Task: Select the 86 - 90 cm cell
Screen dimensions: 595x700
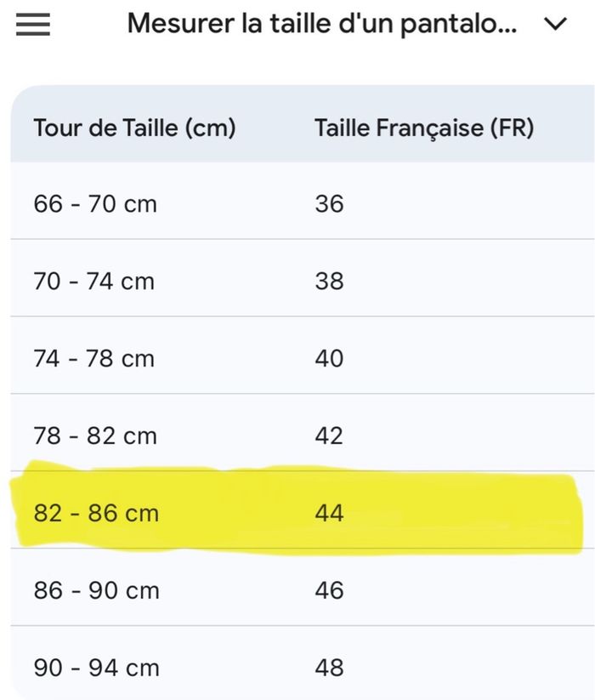Action: coord(97,591)
